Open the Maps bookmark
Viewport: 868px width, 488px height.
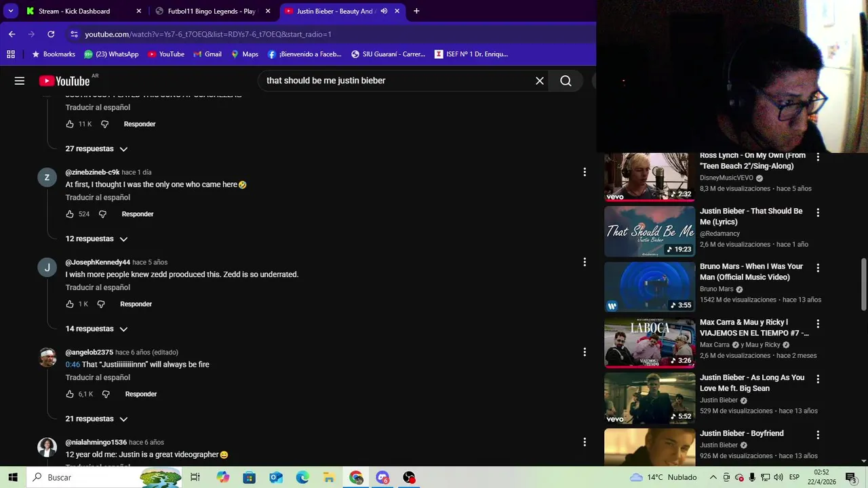tap(245, 54)
